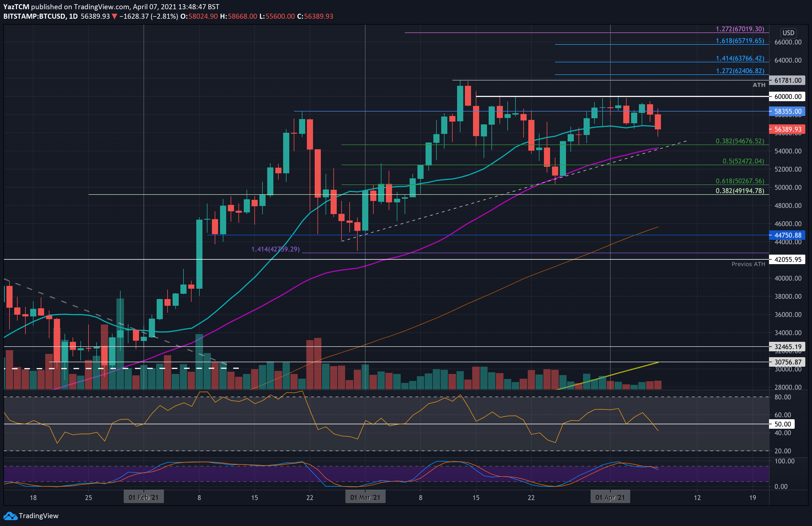
Task: Click the 1.414(42759.29) purple Fibonacci label
Action: point(275,249)
